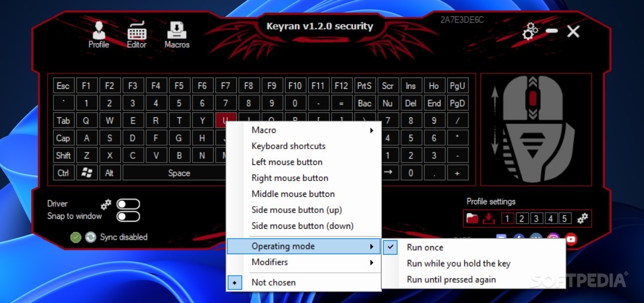Image resolution: width=644 pixels, height=303 pixels.
Task: Select profile slot 5 in Profile settings
Action: point(565,218)
